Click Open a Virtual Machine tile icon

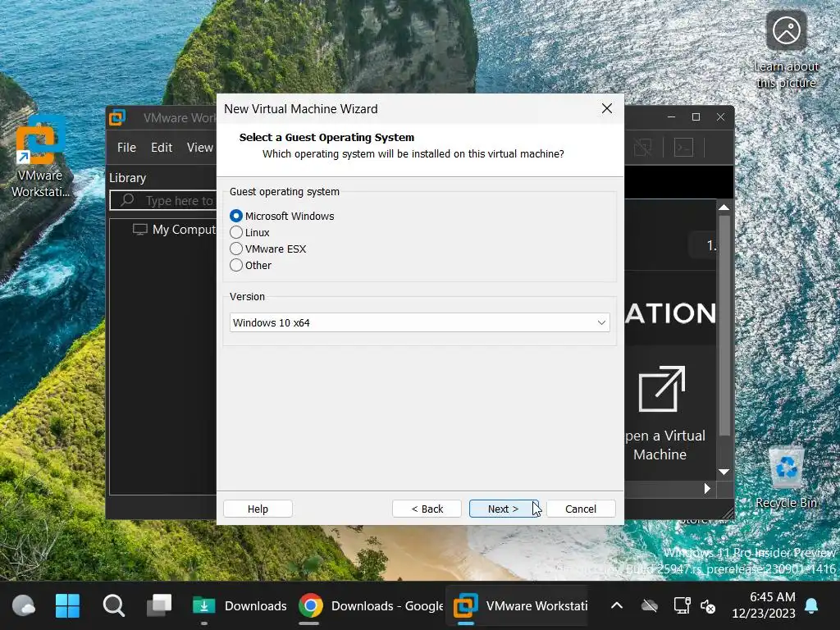click(x=662, y=389)
